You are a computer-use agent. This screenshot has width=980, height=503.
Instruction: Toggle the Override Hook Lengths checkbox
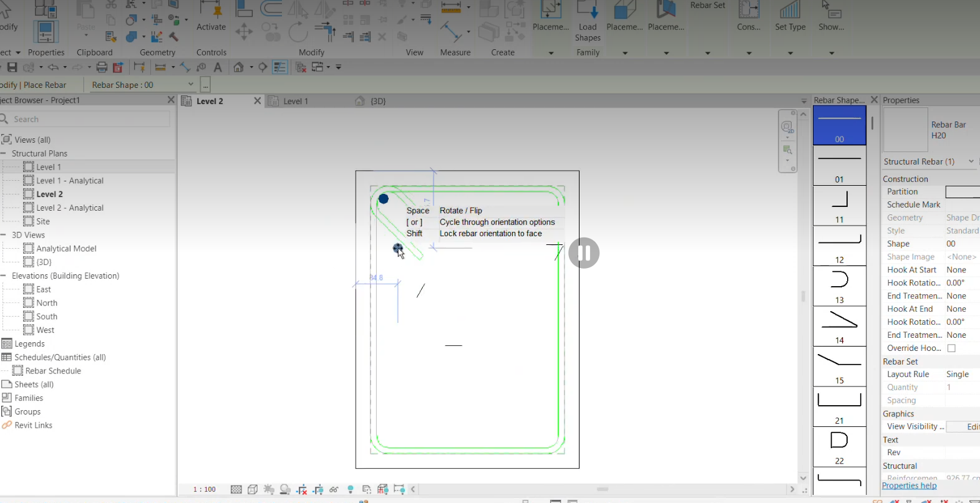click(x=951, y=348)
